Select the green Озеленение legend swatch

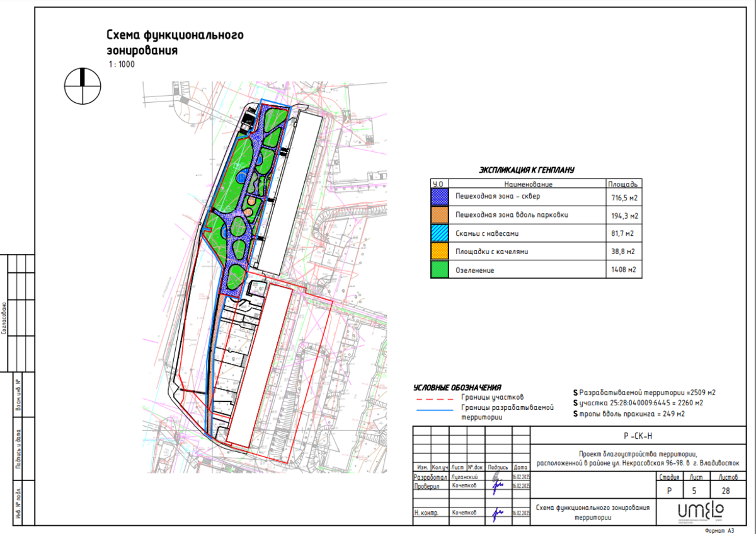[439, 270]
